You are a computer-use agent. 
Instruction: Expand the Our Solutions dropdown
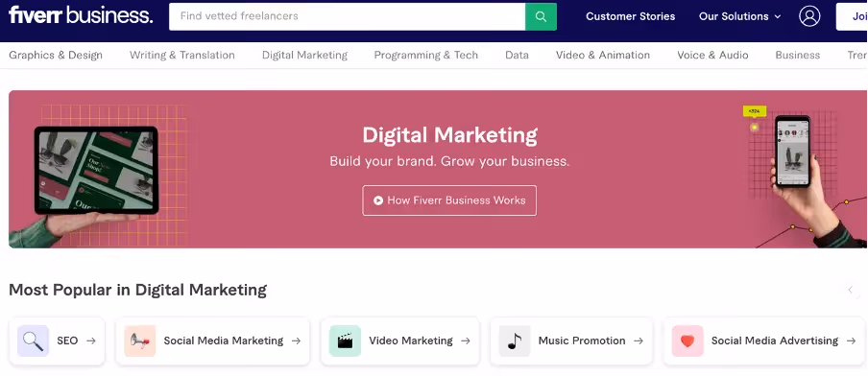739,16
